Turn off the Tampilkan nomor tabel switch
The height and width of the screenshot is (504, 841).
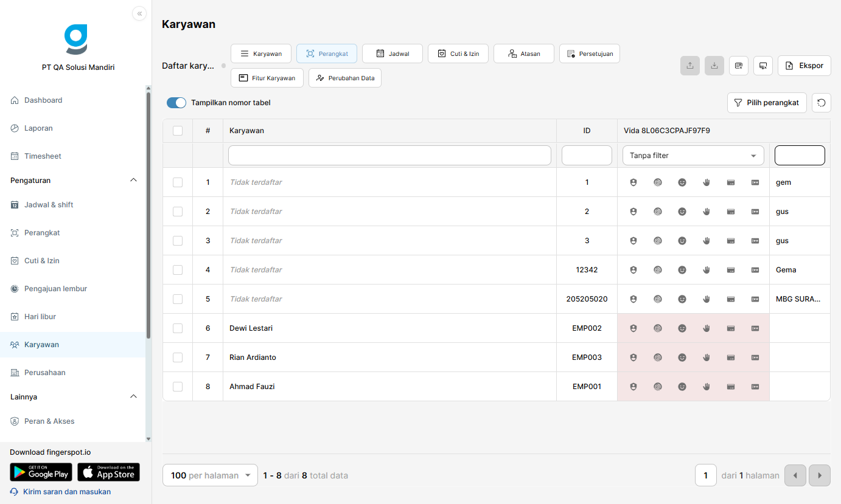176,103
